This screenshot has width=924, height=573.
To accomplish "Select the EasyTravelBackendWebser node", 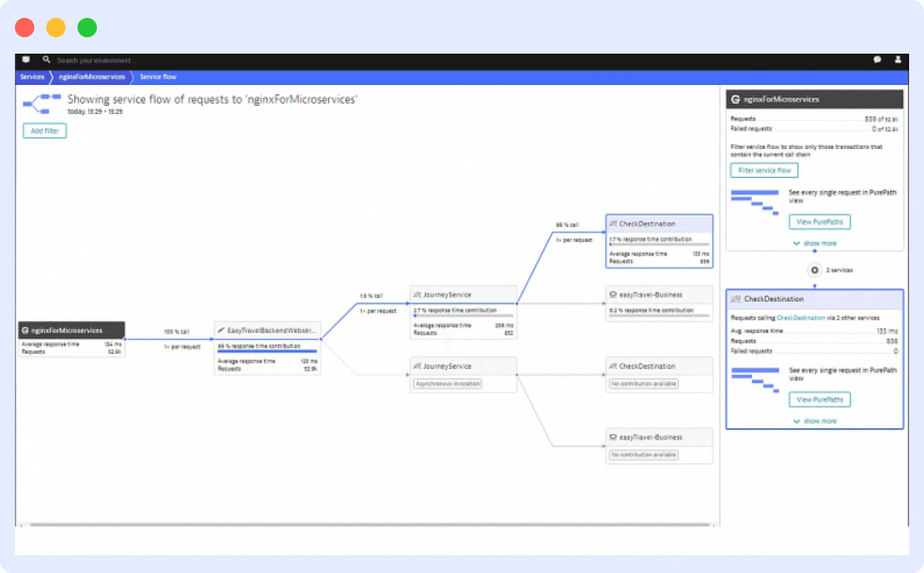I will (268, 348).
